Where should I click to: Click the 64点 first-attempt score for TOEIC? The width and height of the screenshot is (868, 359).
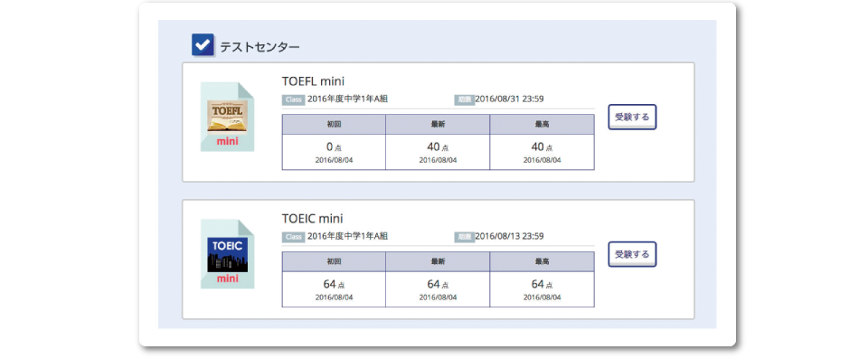point(334,285)
